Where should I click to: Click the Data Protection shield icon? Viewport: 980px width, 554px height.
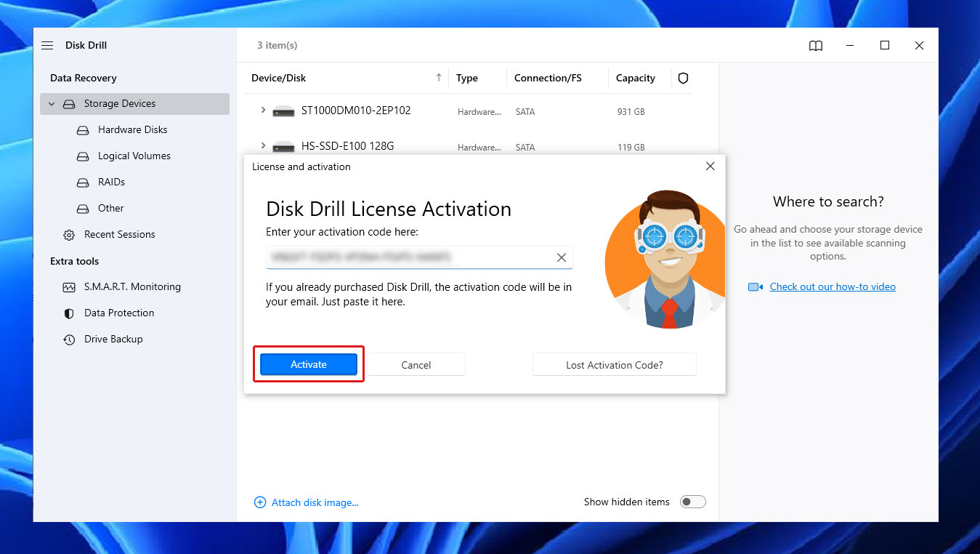click(x=69, y=313)
